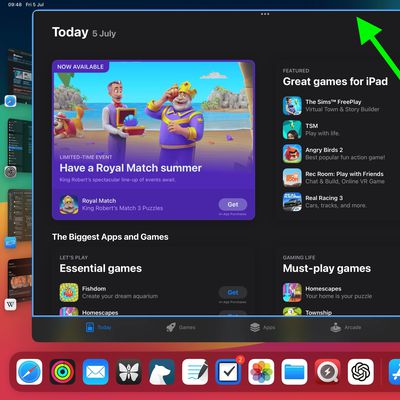Switch to the Games tab
The image size is (400, 400).
(181, 327)
